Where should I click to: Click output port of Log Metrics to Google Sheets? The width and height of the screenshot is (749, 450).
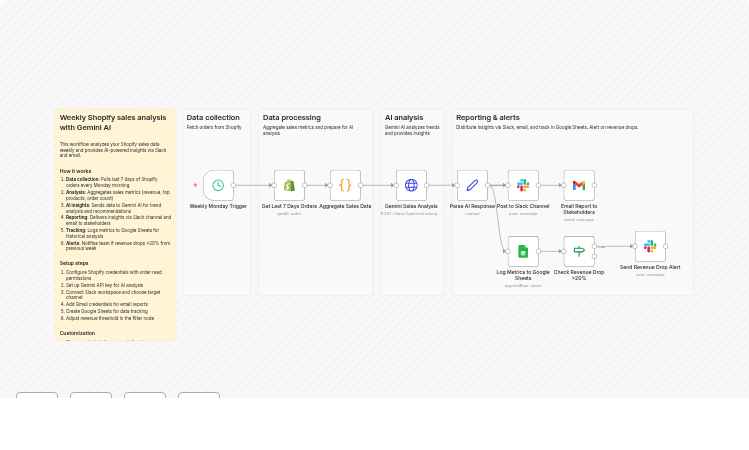click(x=538, y=251)
